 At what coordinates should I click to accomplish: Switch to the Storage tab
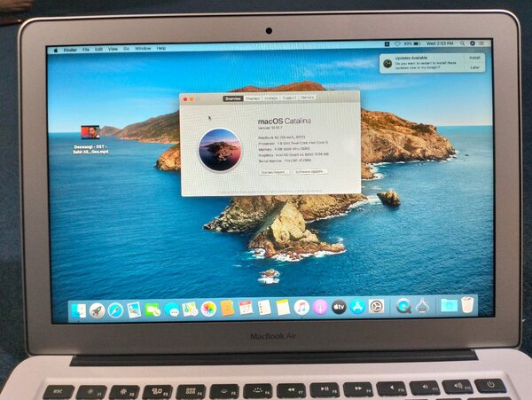coord(270,98)
